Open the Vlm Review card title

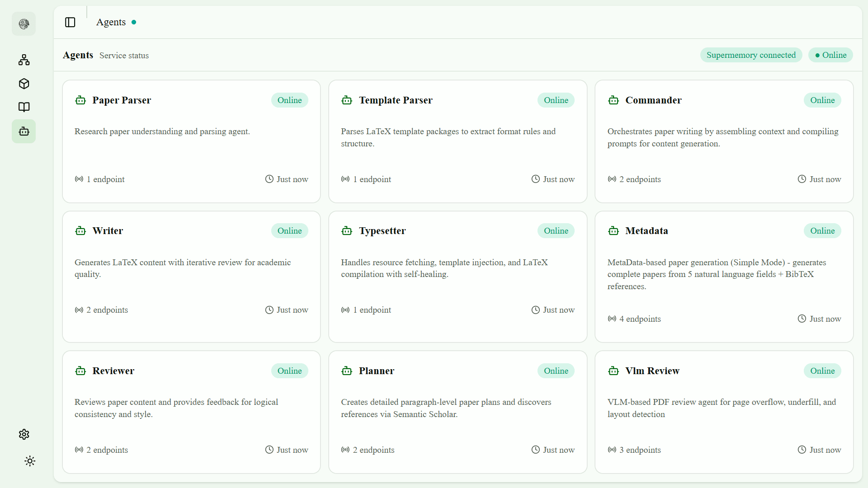[652, 371]
